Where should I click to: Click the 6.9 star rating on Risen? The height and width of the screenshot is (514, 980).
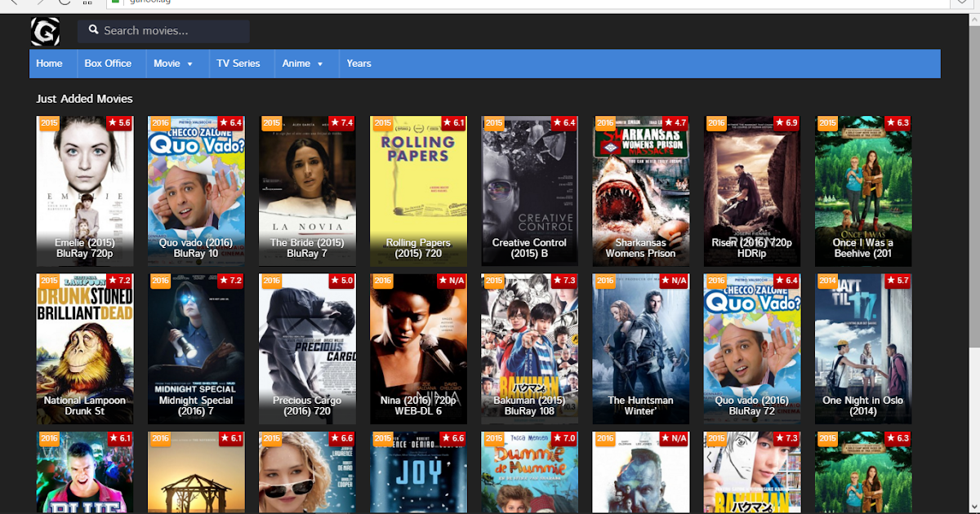click(786, 123)
